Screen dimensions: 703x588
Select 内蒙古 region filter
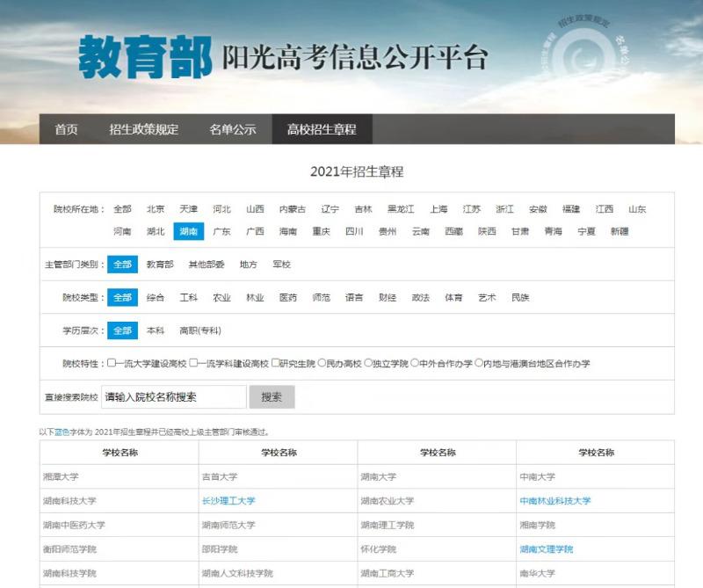click(293, 209)
